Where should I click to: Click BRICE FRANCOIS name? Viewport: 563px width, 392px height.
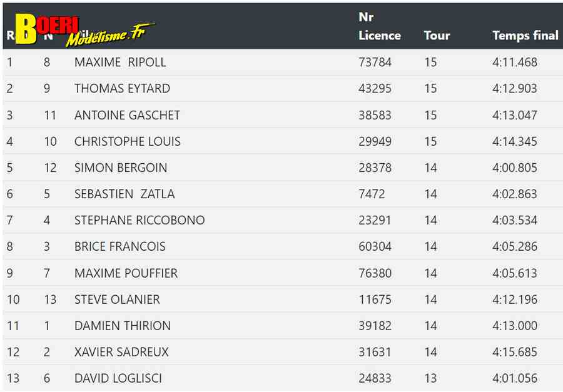pyautogui.click(x=120, y=246)
